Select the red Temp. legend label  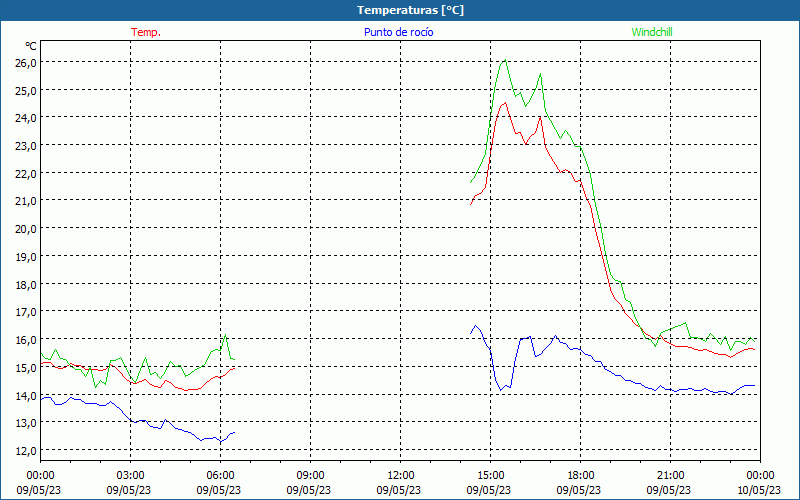coord(146,32)
